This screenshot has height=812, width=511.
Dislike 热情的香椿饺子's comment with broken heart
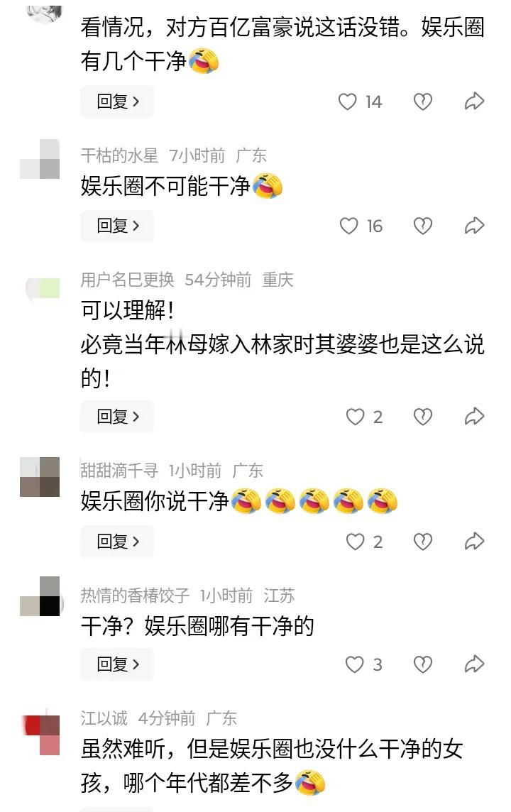point(422,664)
